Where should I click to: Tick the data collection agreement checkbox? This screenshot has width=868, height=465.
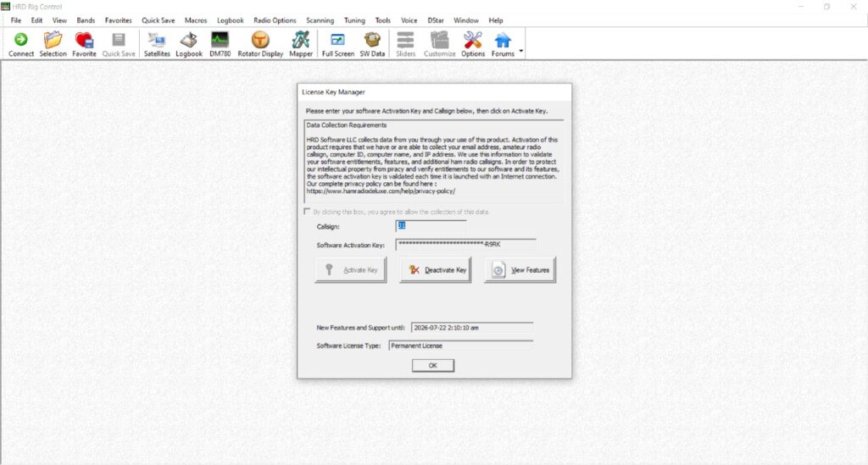point(307,212)
